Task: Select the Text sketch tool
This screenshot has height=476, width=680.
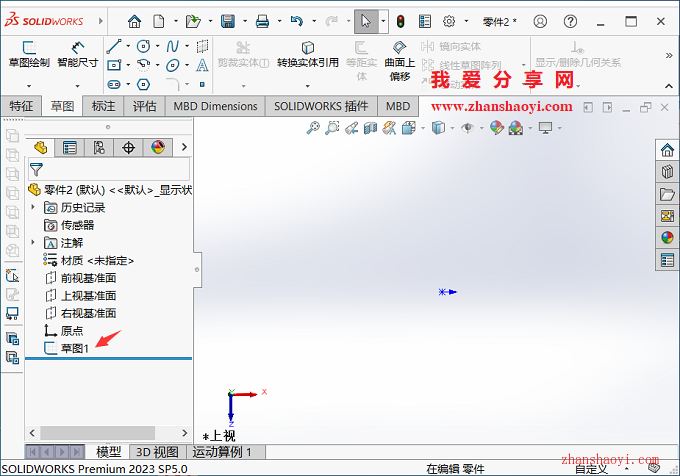Action: [x=202, y=65]
